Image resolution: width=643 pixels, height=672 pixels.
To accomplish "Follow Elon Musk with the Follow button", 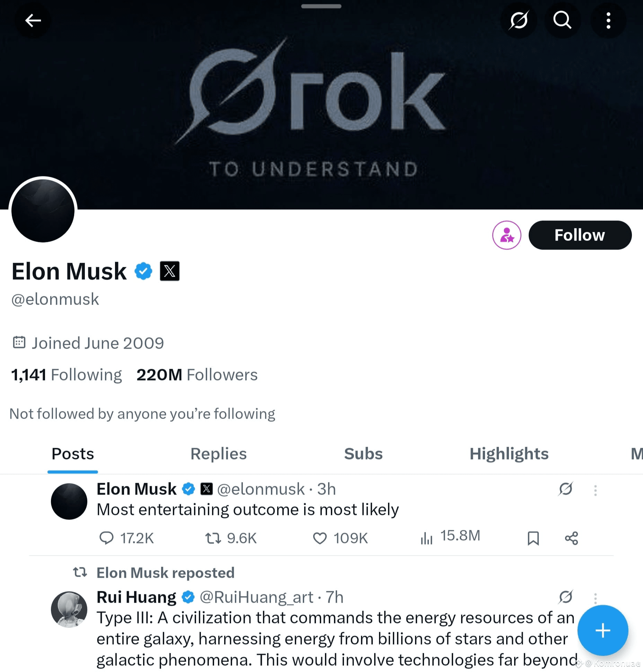I will [580, 235].
